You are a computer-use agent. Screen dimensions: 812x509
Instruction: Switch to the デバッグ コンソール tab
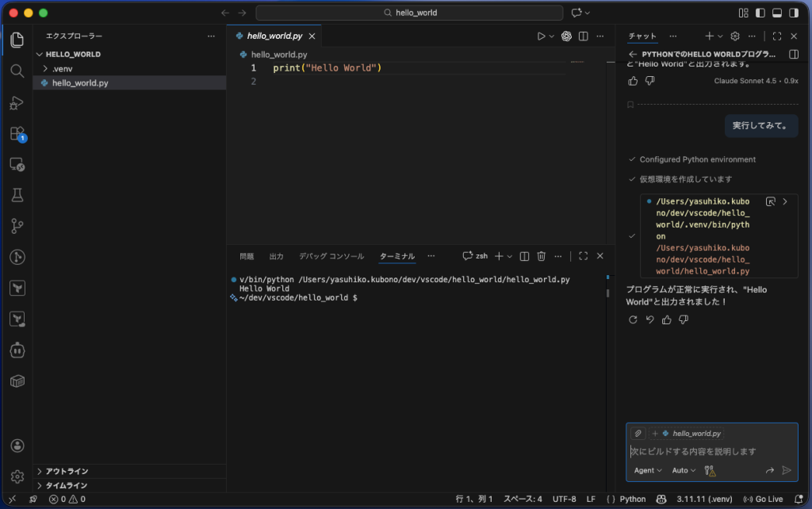(x=331, y=256)
